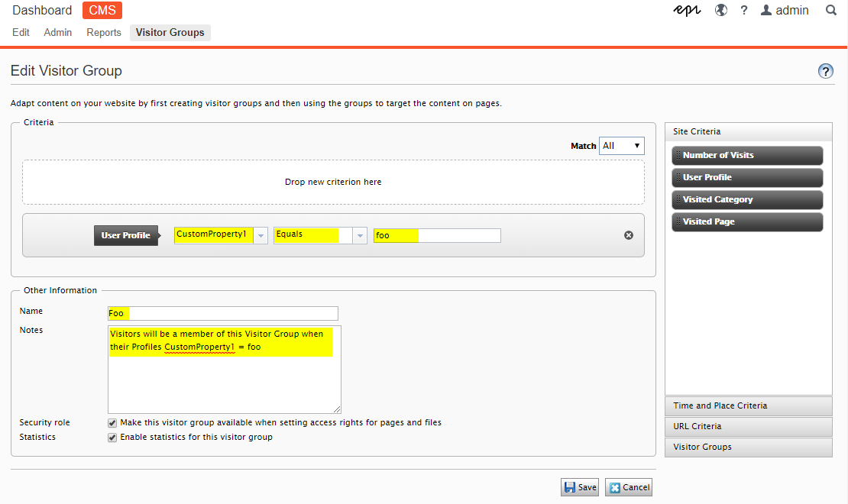Click the Episerver logo in the top bar
This screenshot has width=848, height=504.
687,10
